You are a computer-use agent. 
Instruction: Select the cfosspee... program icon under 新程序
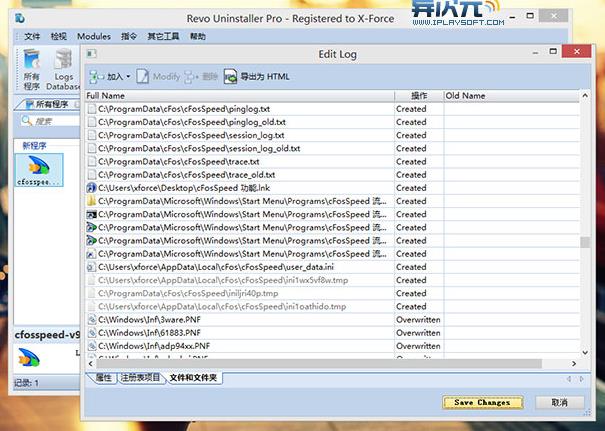39,170
